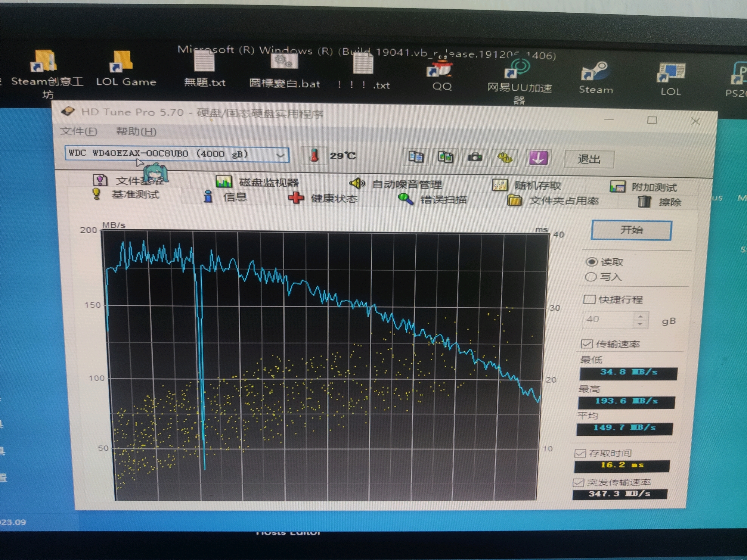The width and height of the screenshot is (747, 560).
Task: Close the HD Tune Pro window
Action: tap(695, 121)
